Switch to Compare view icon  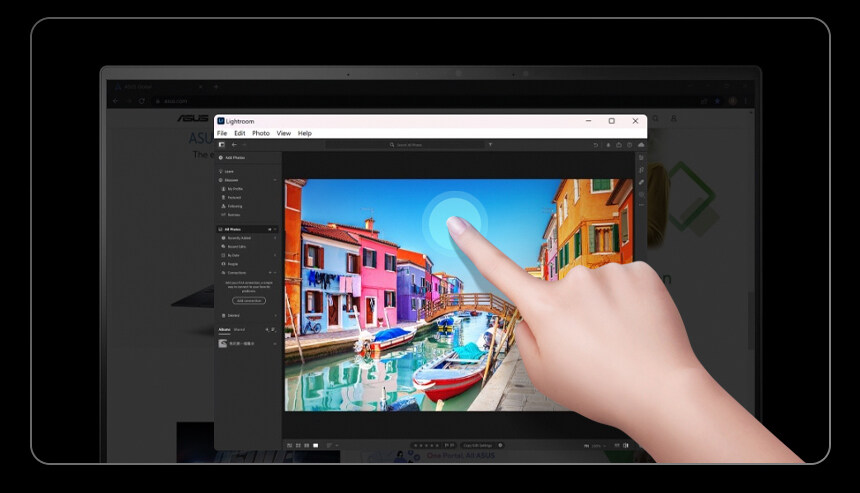click(307, 445)
